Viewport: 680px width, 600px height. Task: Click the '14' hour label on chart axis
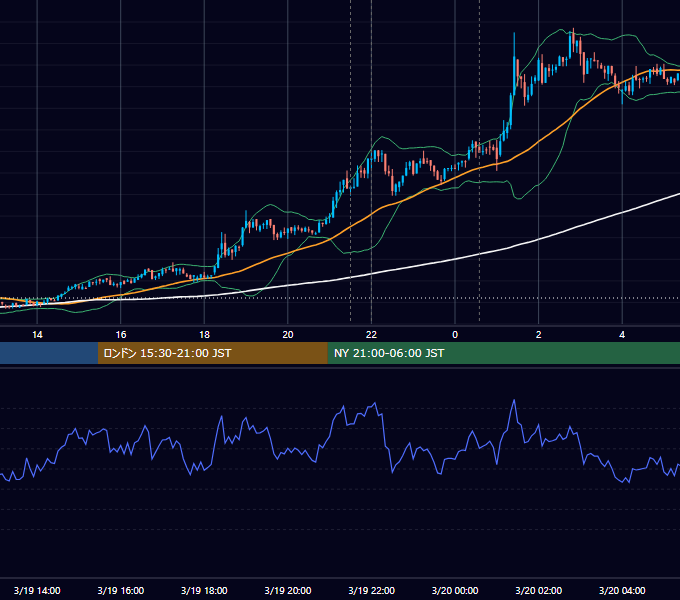click(x=37, y=335)
